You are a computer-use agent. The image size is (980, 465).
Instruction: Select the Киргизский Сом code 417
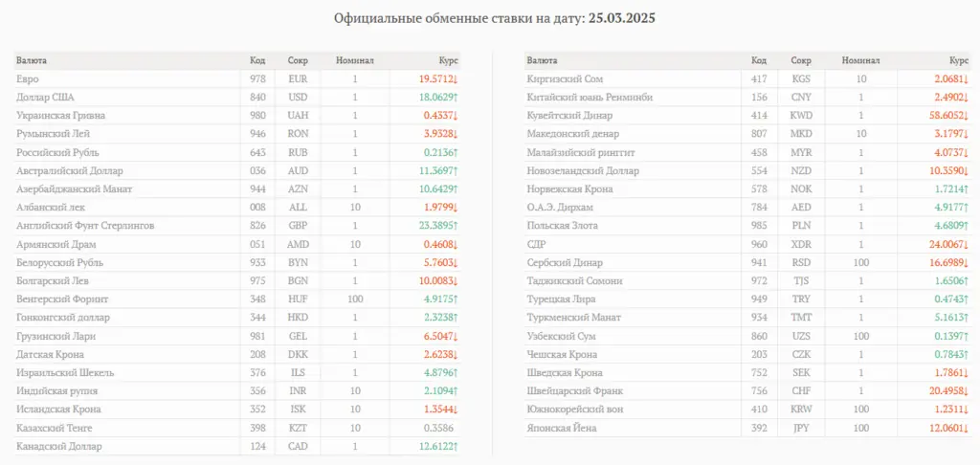pyautogui.click(x=759, y=78)
